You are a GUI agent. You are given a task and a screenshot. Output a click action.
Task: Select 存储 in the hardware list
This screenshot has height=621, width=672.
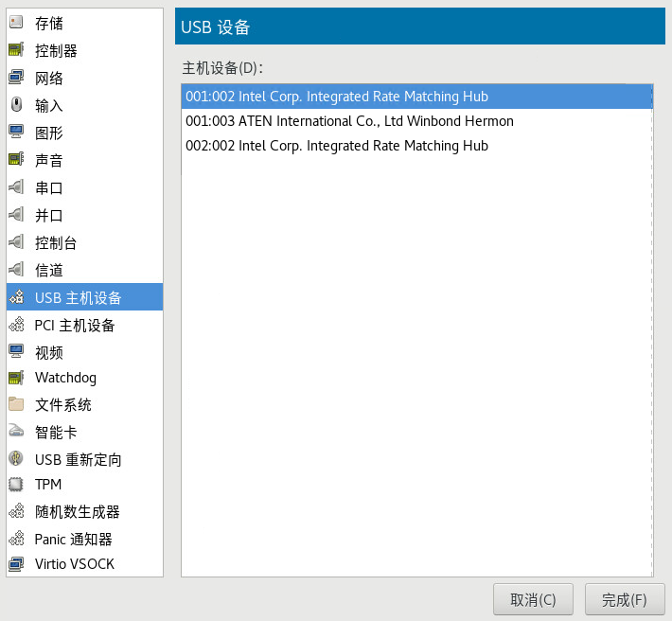[85, 23]
